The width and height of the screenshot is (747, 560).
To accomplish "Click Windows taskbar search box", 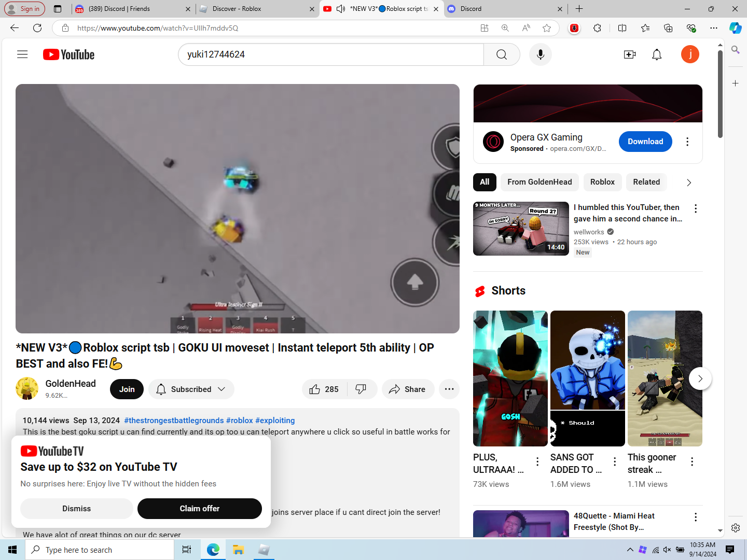I will pyautogui.click(x=100, y=550).
